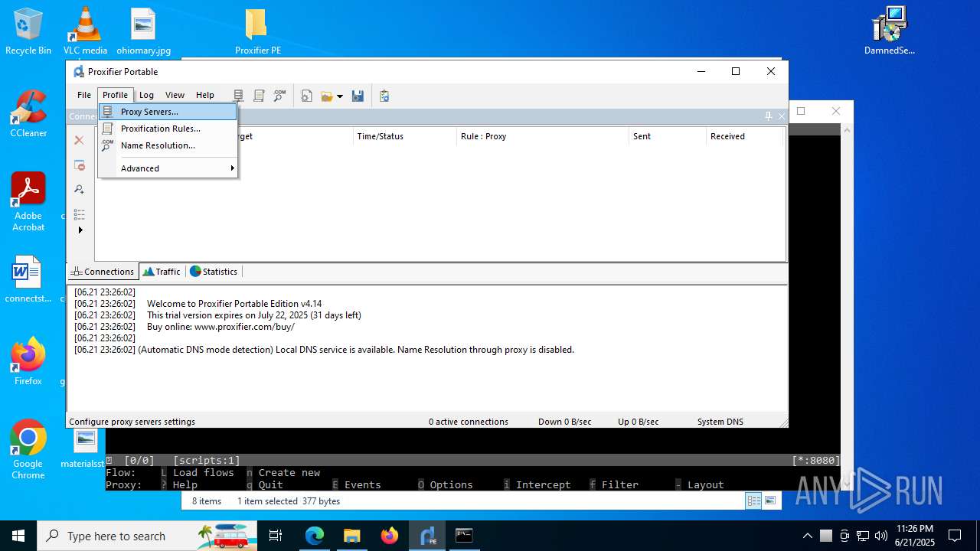
Task: Click the red X connection icon
Action: click(79, 140)
